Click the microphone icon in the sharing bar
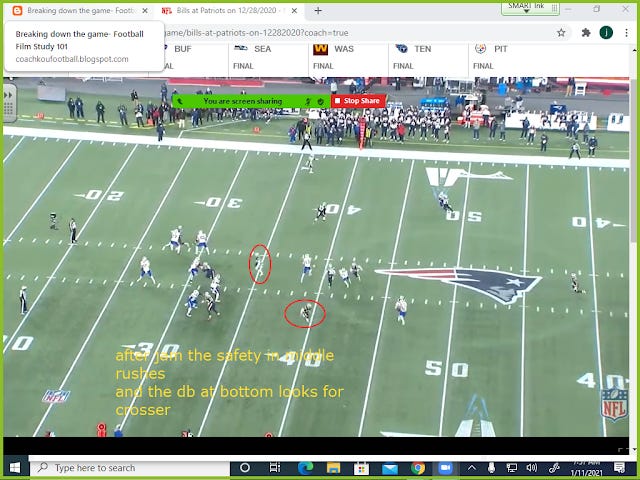Image resolution: width=640 pixels, height=480 pixels. (x=309, y=101)
